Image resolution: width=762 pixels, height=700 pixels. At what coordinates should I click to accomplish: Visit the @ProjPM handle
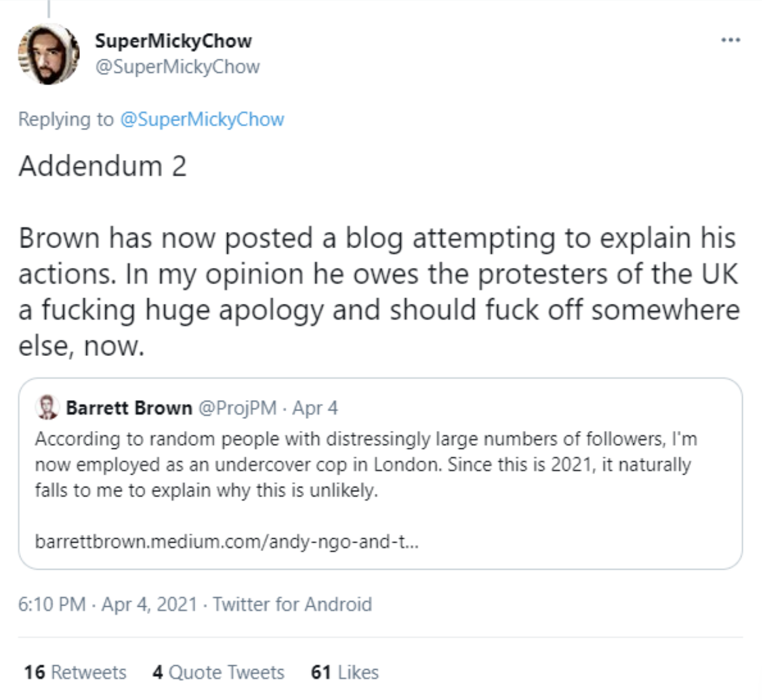pyautogui.click(x=238, y=408)
